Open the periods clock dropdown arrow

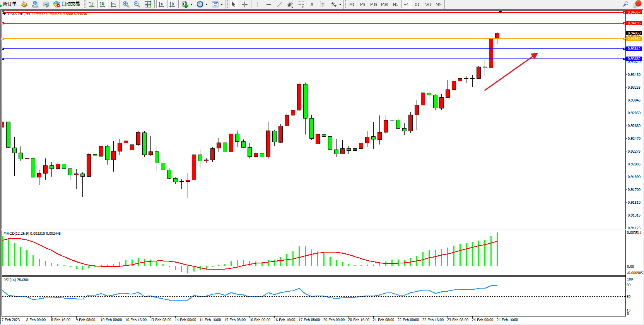[207, 5]
